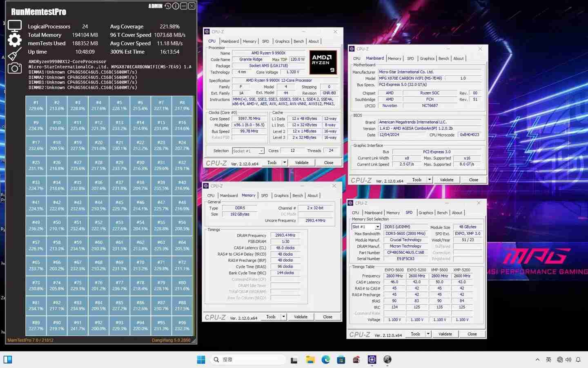Open the Socket #1 selection dropdown in CPU-Z
Screen dimensions: 588x368
click(x=261, y=151)
